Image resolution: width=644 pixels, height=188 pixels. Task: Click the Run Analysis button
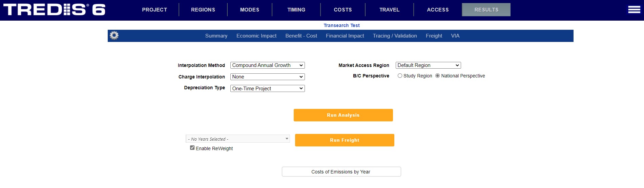pyautogui.click(x=343, y=115)
